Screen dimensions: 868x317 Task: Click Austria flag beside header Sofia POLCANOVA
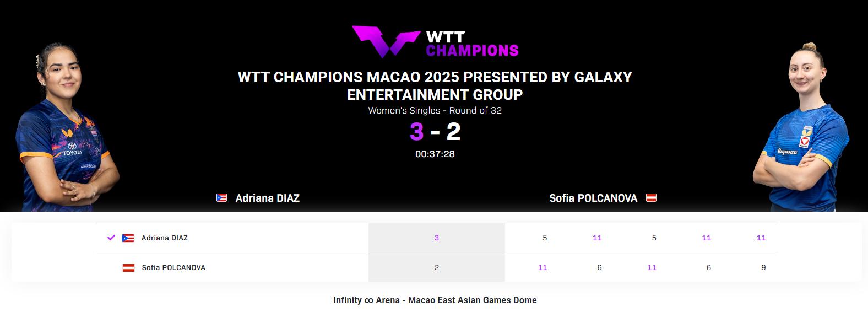pos(651,198)
